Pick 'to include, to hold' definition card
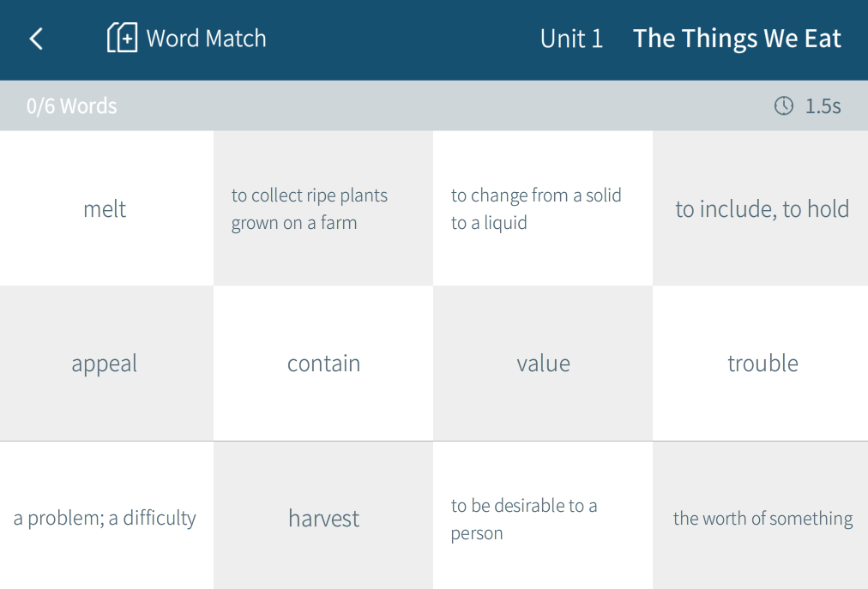The height and width of the screenshot is (589, 868). click(x=762, y=209)
